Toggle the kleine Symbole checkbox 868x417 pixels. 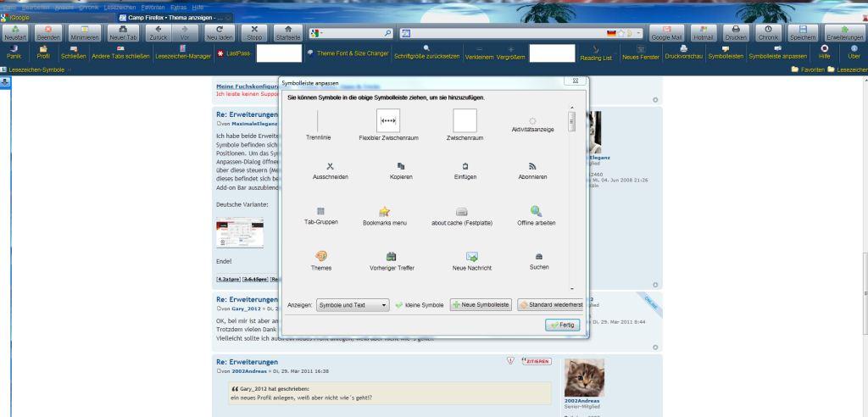(x=399, y=305)
